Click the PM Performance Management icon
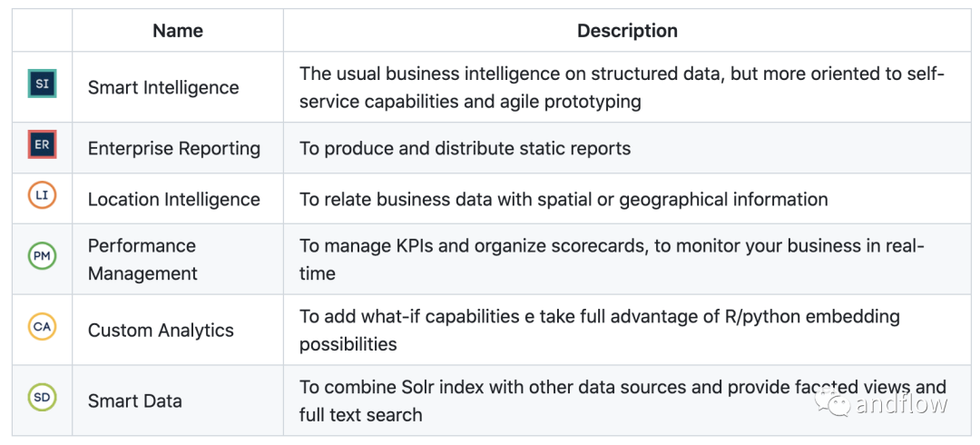This screenshot has height=445, width=980. [42, 256]
